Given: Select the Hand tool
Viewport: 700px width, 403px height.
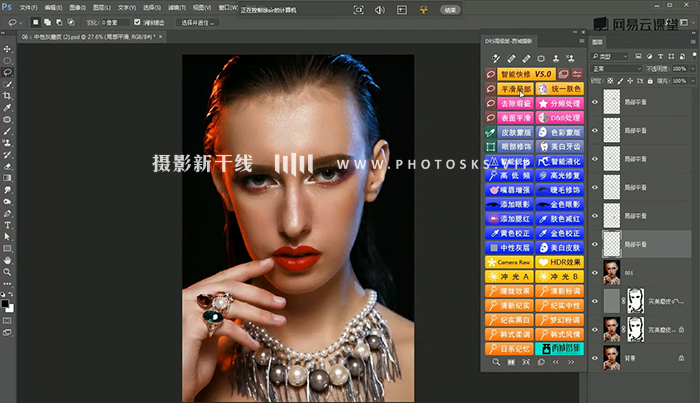Looking at the screenshot, I should [x=7, y=260].
